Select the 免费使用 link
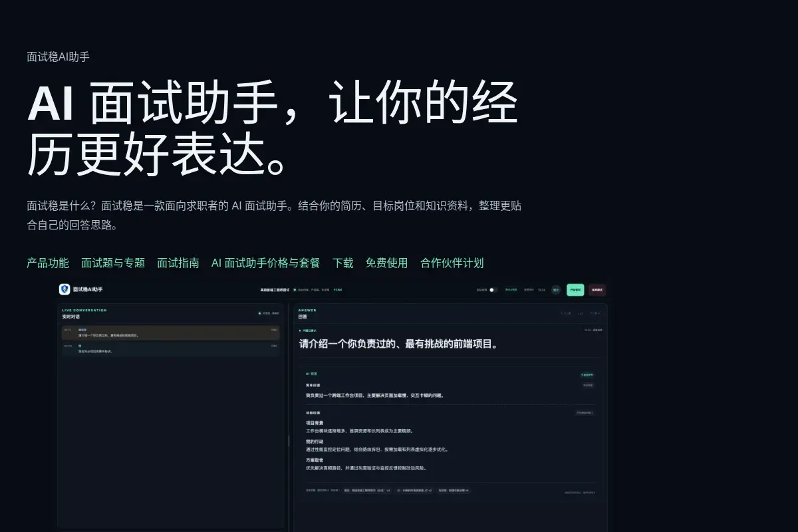This screenshot has width=798, height=532. click(x=386, y=263)
